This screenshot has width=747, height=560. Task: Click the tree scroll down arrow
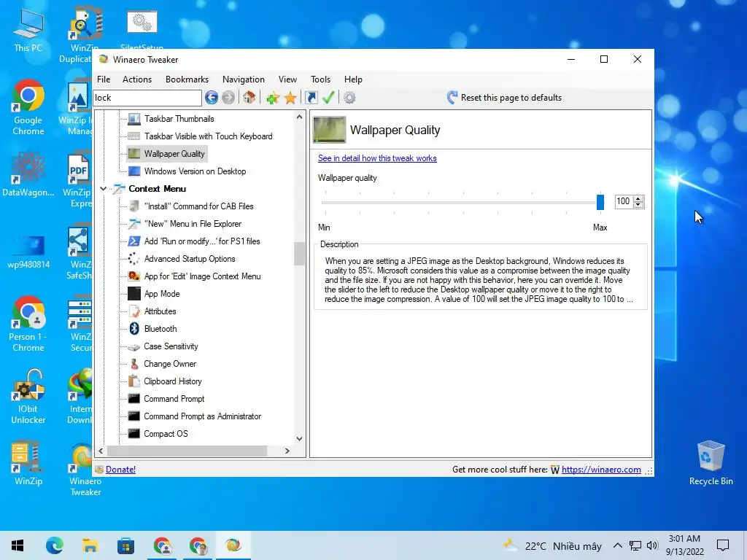point(299,438)
